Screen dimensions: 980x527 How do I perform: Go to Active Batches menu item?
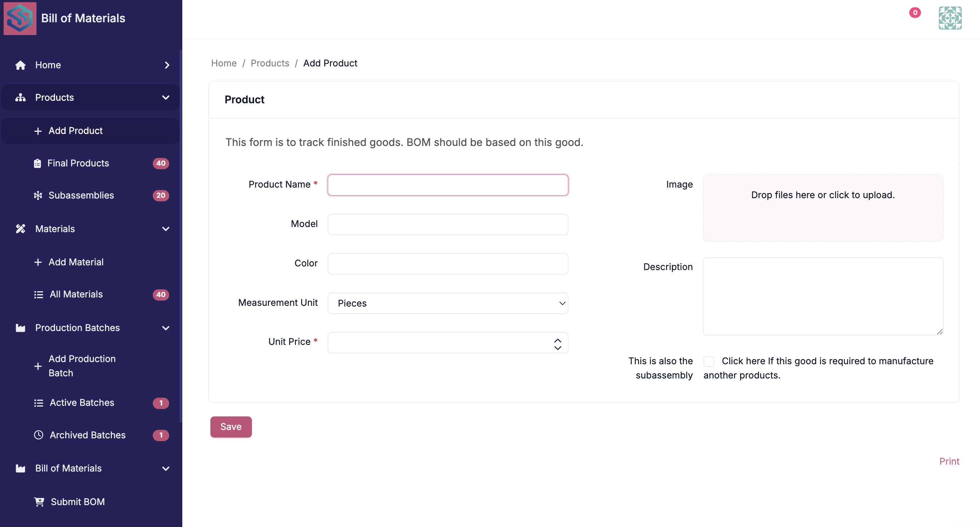pyautogui.click(x=82, y=403)
